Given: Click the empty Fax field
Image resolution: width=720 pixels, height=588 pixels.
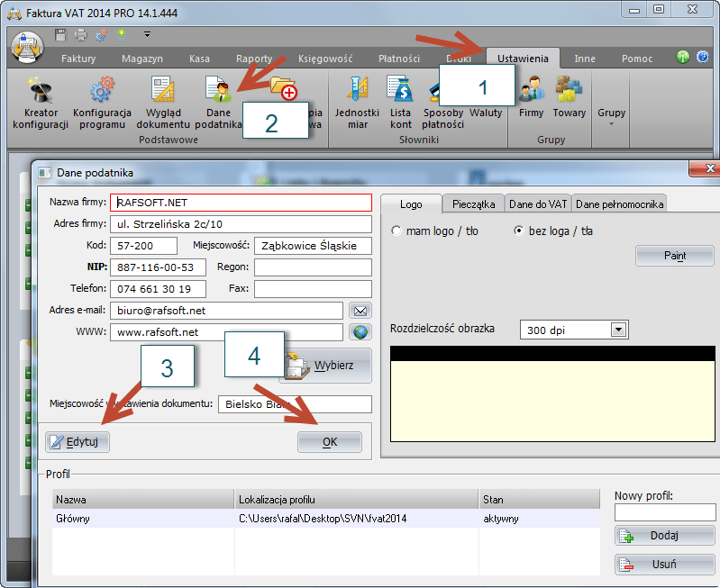Looking at the screenshot, I should pos(313,289).
